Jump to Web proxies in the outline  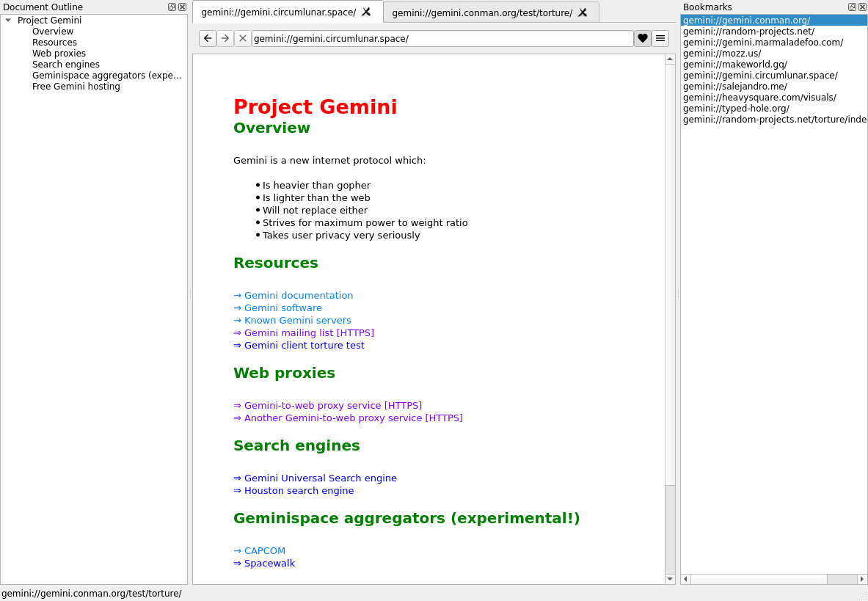pos(59,53)
